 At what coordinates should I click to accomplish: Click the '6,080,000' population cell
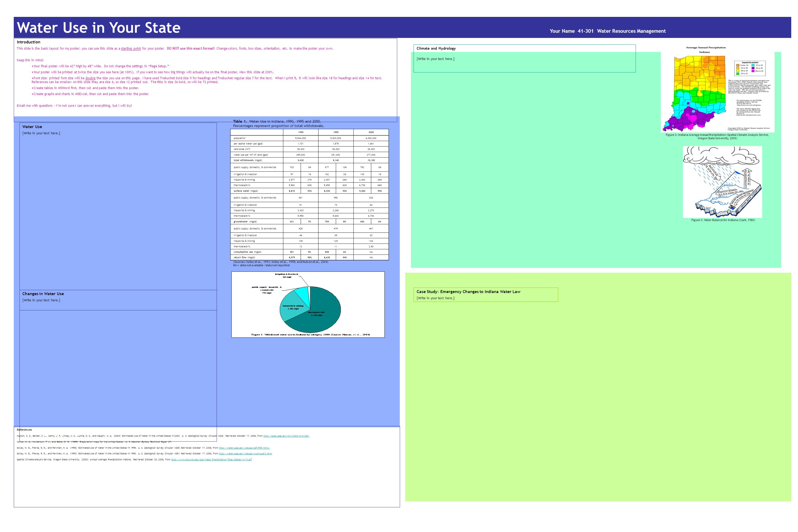[371, 138]
